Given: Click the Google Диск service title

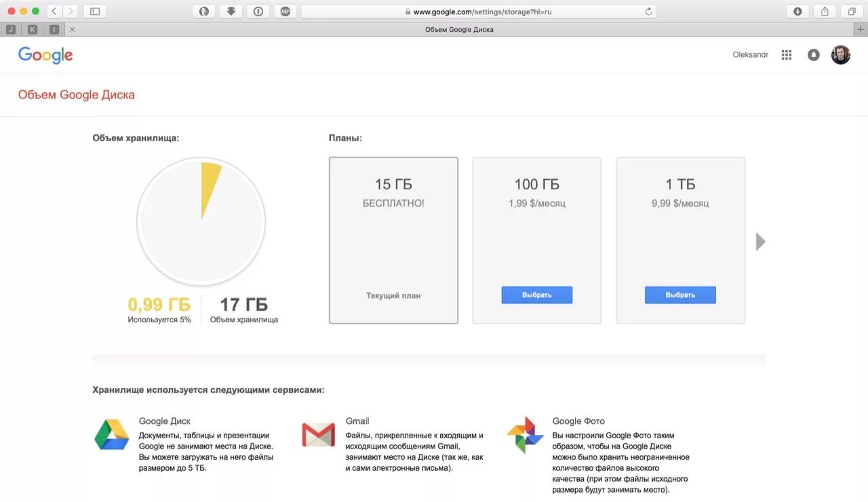Looking at the screenshot, I should [165, 421].
